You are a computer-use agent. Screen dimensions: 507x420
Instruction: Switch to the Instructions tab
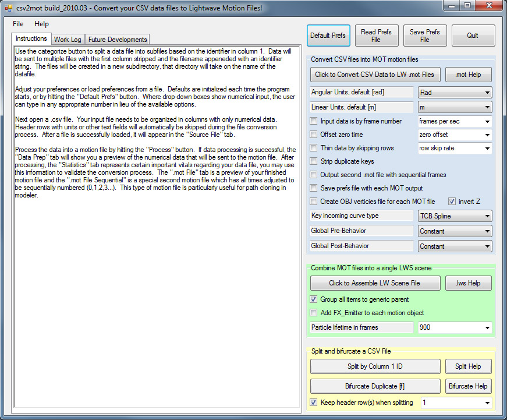[x=31, y=38]
